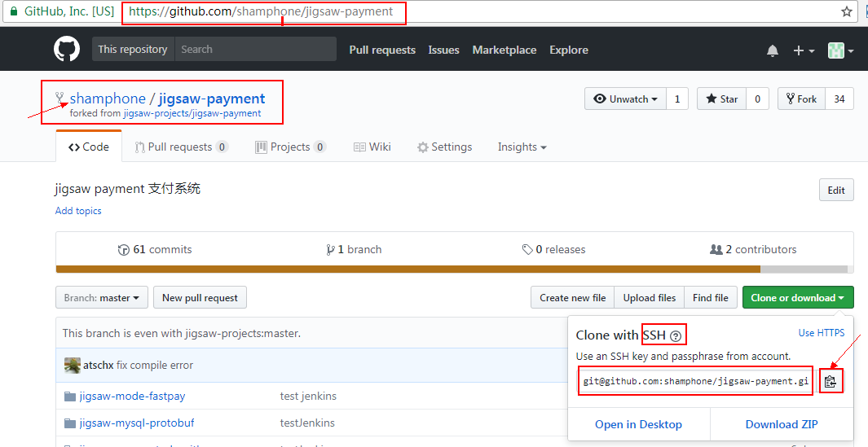This screenshot has width=868, height=447.
Task: Click the jigsaw-mysql-protobuf folder icon
Action: click(x=70, y=423)
